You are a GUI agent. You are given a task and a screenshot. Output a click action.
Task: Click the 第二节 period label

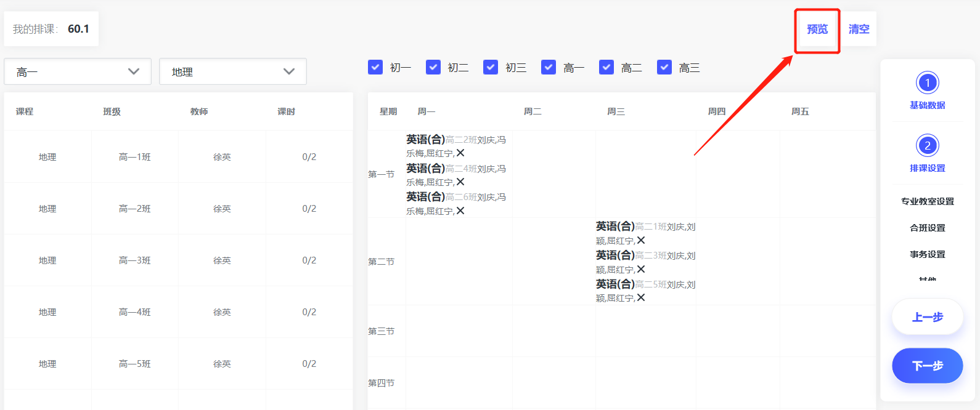[x=382, y=262]
